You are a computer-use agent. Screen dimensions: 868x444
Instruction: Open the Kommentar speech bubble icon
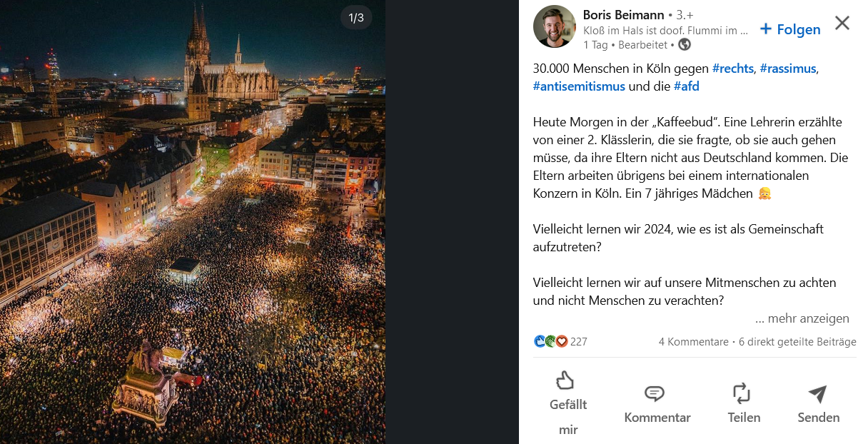click(655, 393)
